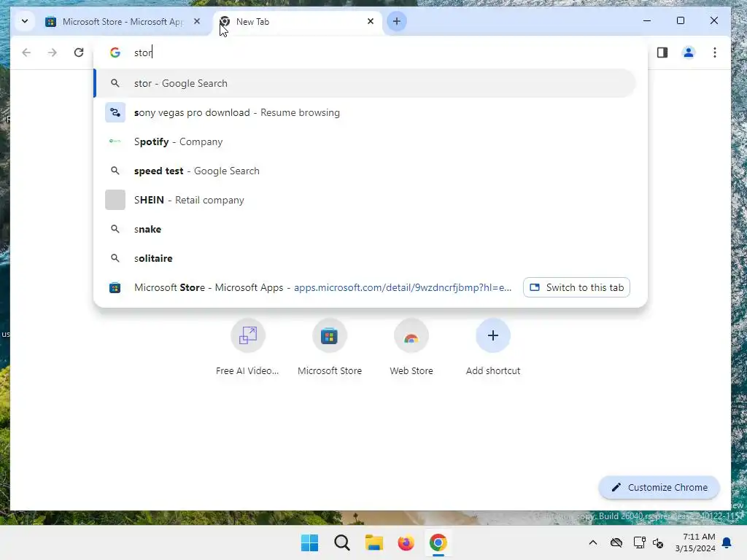This screenshot has height=560, width=747.
Task: Choose the SHEIN retail company suggestion
Action: point(365,200)
